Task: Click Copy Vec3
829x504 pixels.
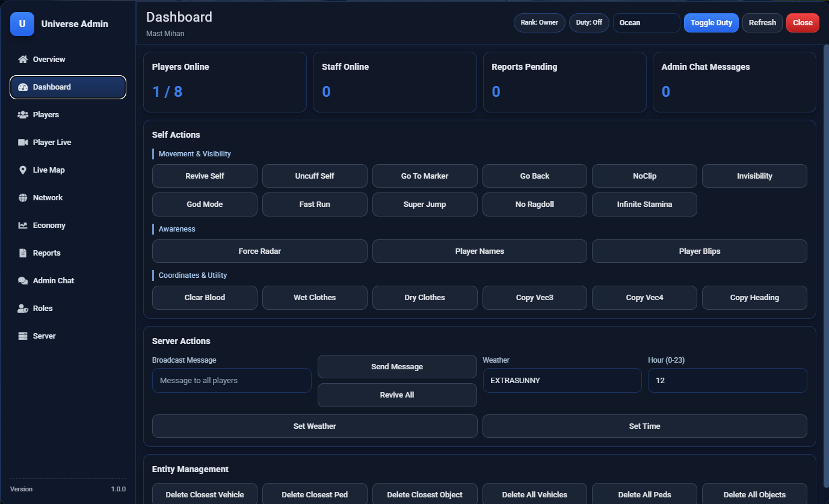Action: tap(535, 298)
